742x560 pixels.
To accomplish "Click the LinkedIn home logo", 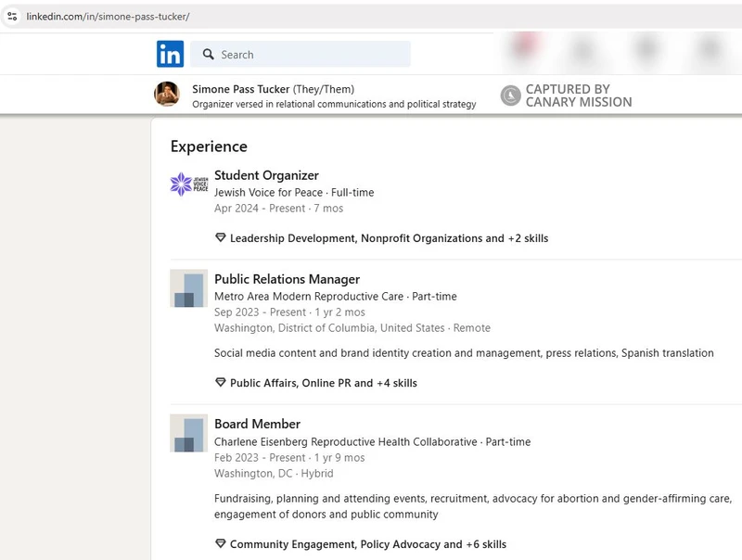I will click(x=170, y=54).
